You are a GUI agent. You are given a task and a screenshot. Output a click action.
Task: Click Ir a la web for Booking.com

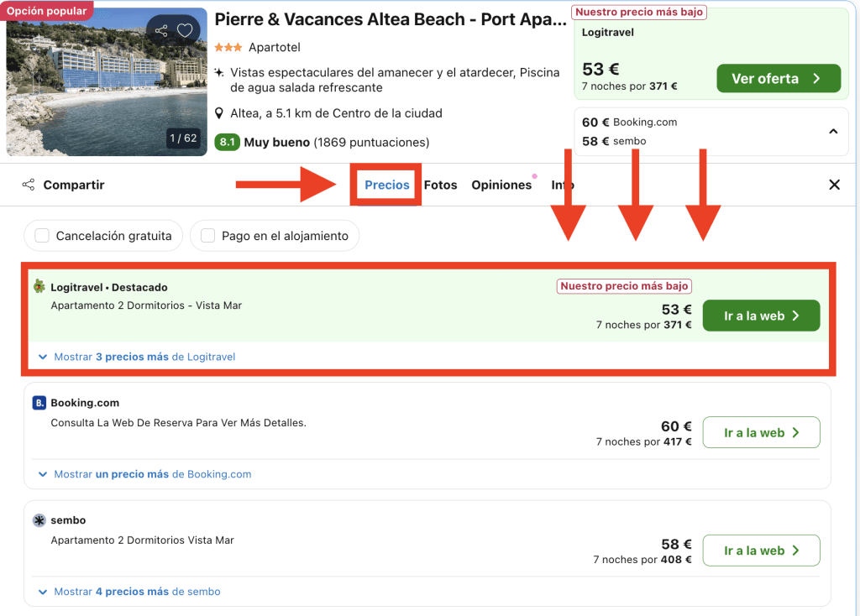point(761,433)
